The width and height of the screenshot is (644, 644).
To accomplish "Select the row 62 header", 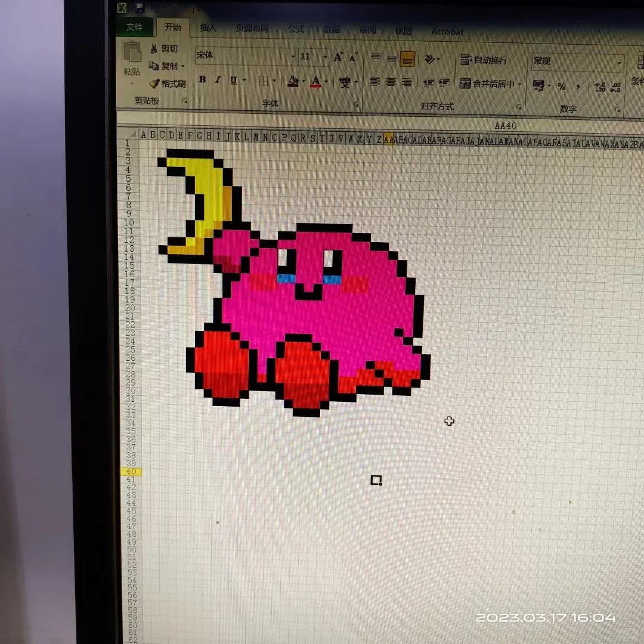I will [x=133, y=640].
